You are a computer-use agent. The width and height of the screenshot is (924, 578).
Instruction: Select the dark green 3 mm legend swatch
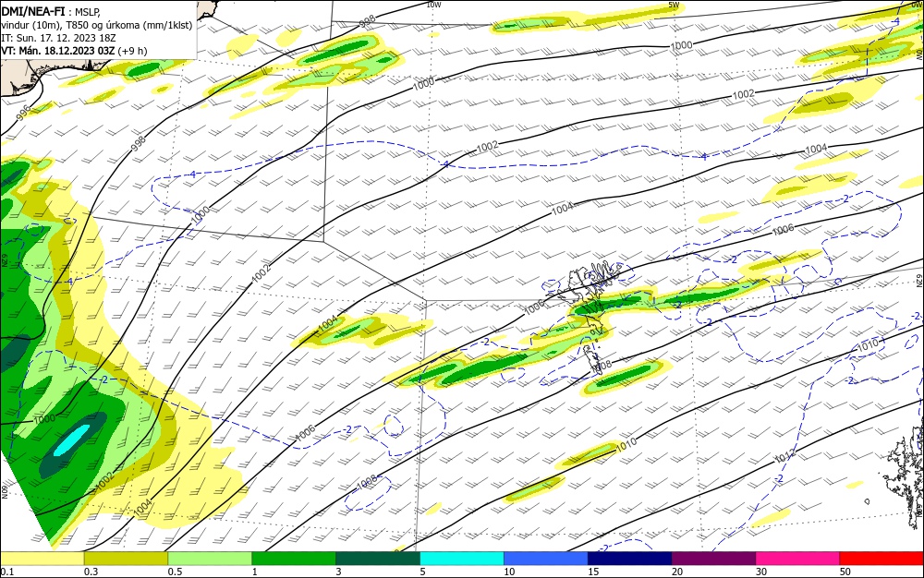tap(378, 559)
